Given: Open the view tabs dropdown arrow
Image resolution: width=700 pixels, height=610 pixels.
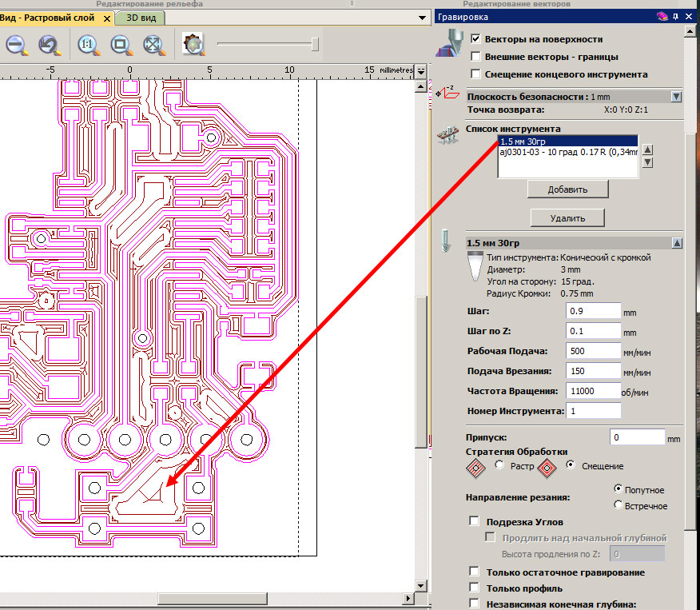Looking at the screenshot, I should (x=422, y=18).
